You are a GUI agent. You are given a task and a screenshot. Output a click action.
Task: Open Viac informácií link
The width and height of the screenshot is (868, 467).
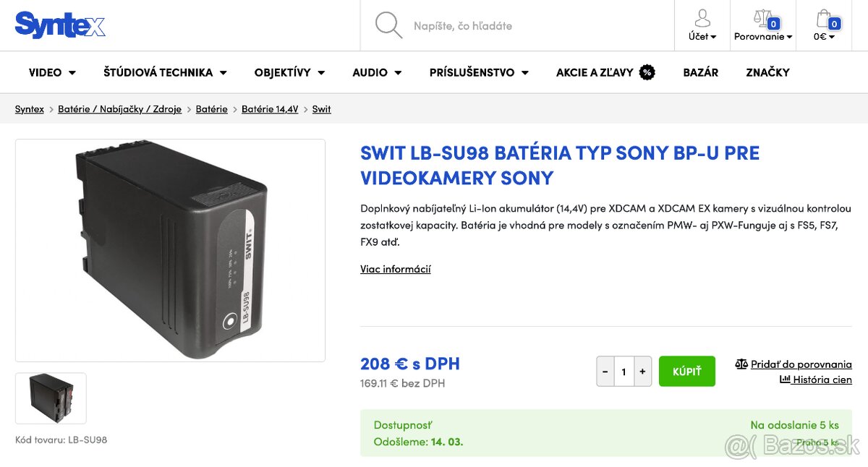tap(396, 268)
